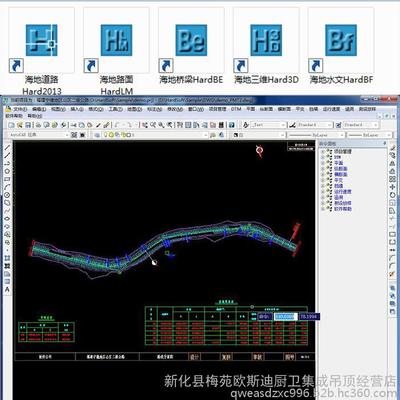The width and height of the screenshot is (400, 400).
Task: Open the 编辑(E) menu
Action: [x=39, y=109]
